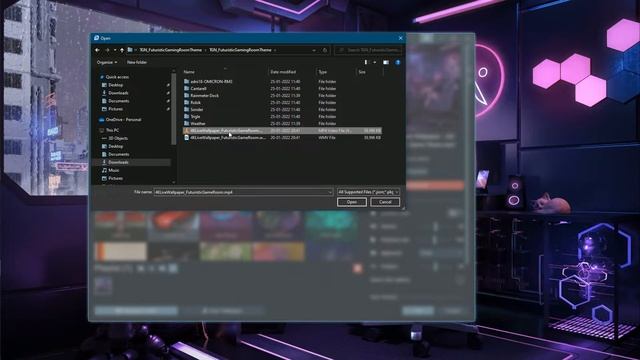Select the highlighted MP4 video file row
This screenshot has width=640, height=360.
[x=282, y=131]
